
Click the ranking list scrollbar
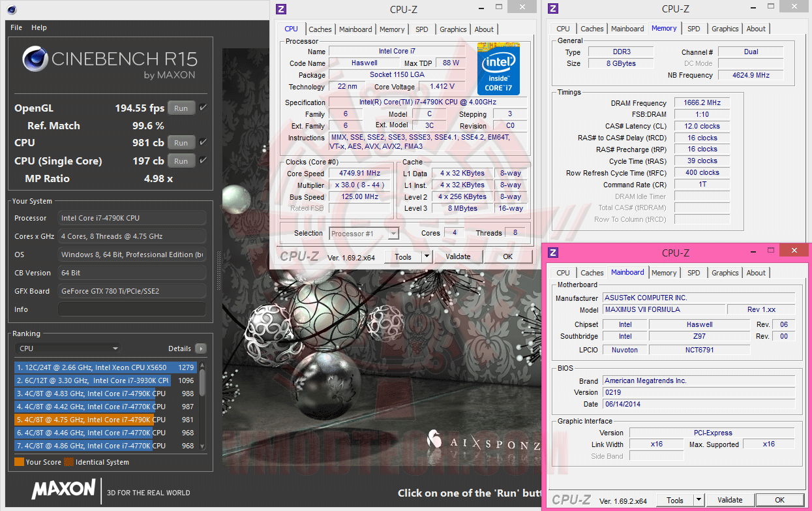click(x=202, y=382)
